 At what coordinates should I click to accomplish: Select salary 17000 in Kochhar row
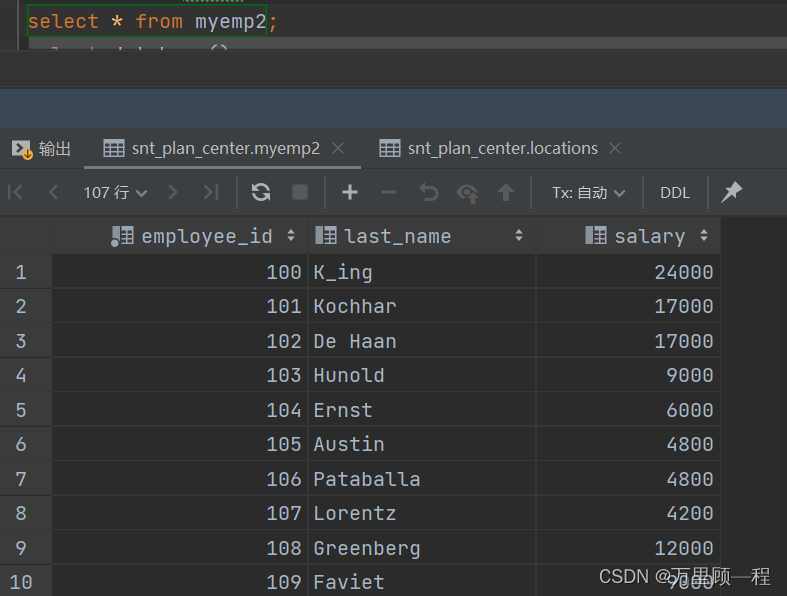click(x=628, y=306)
